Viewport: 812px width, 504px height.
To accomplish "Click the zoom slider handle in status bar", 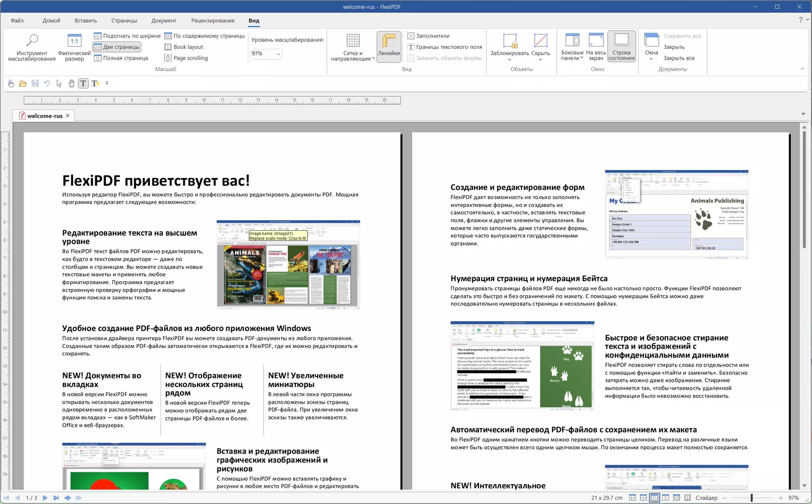I will click(x=751, y=498).
